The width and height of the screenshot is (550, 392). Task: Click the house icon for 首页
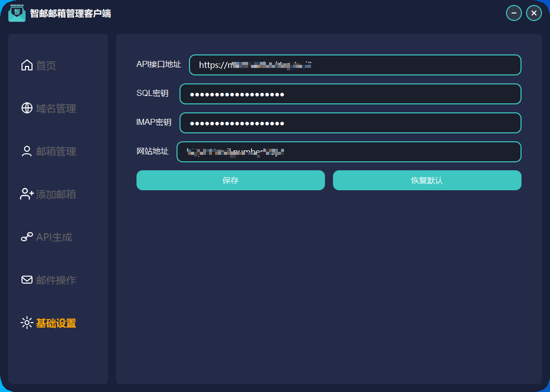(x=27, y=65)
